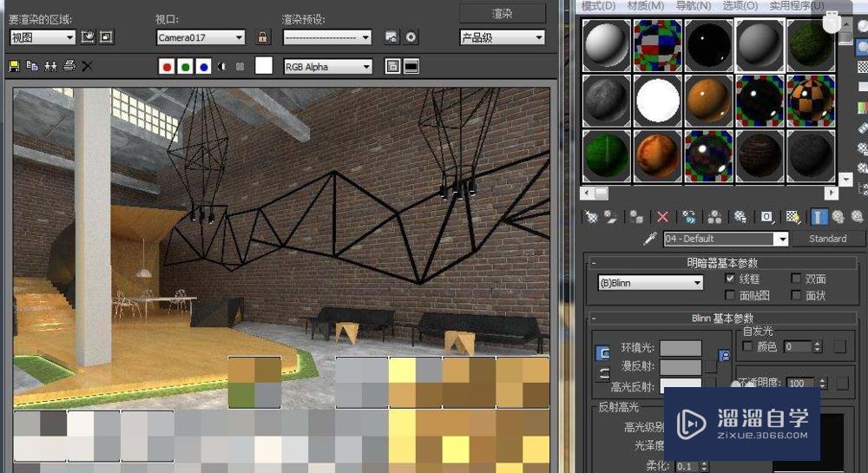The image size is (868, 473).
Task: Open the Camera017 viewport dropdown
Action: (201, 37)
